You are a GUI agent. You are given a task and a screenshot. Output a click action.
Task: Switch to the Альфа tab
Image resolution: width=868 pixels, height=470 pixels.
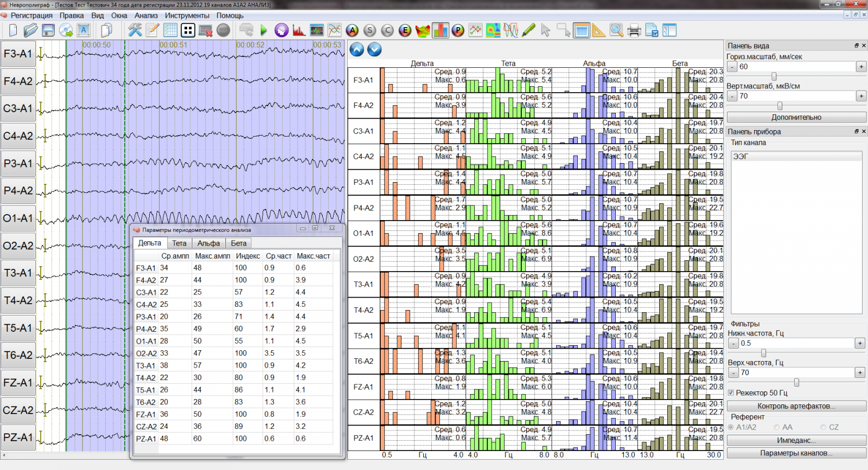tap(208, 243)
